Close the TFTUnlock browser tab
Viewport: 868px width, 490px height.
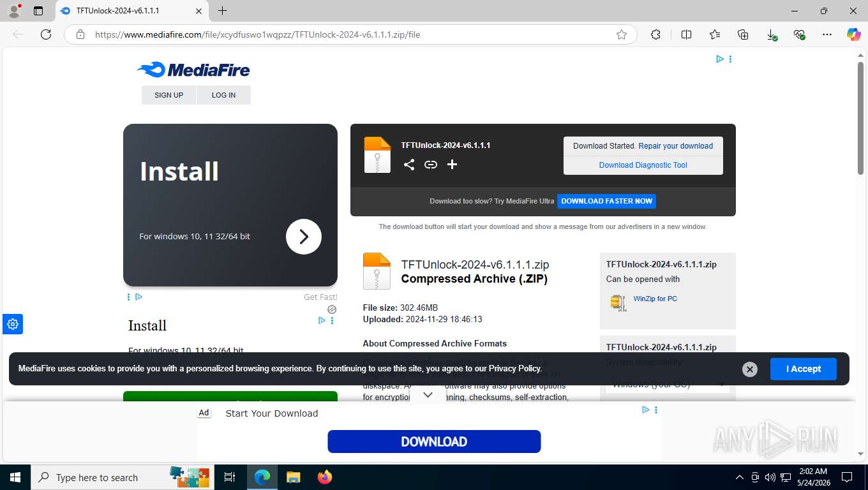(x=198, y=11)
